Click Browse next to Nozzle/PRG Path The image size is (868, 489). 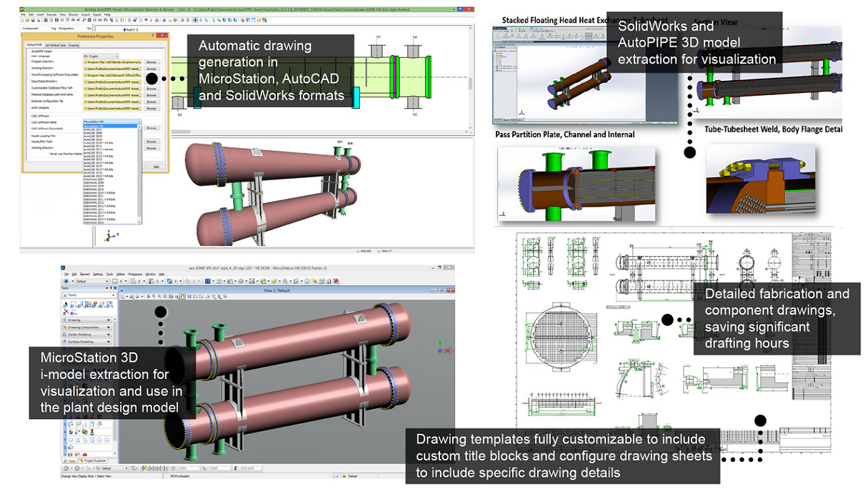pyautogui.click(x=151, y=142)
